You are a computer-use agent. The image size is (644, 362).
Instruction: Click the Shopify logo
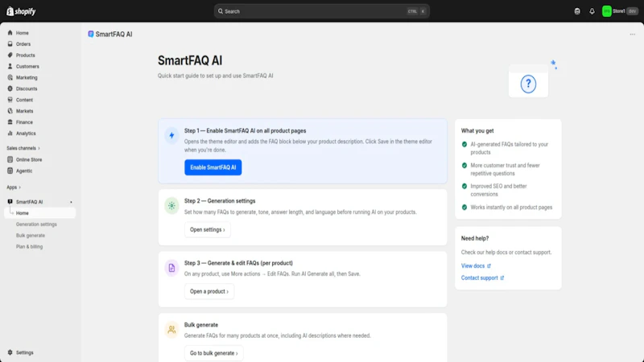coord(21,11)
